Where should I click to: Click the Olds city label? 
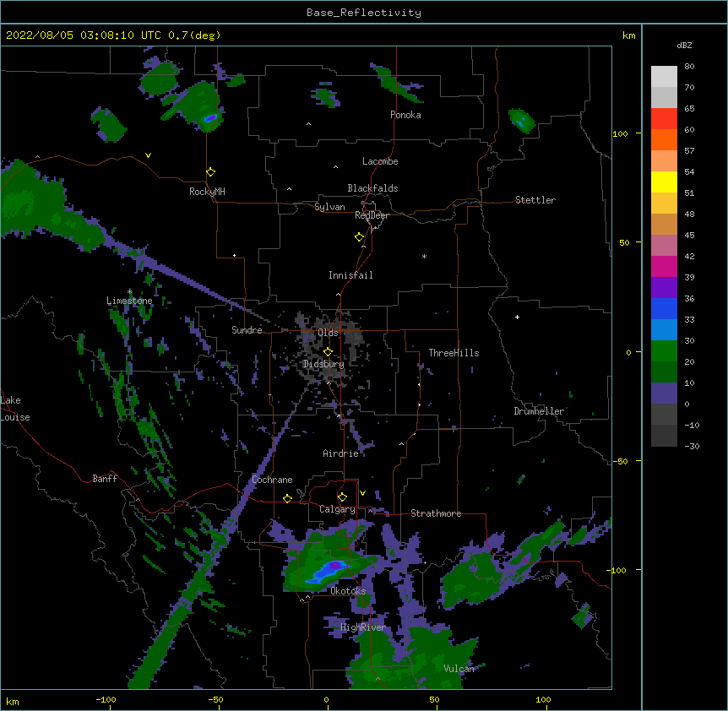point(328,333)
